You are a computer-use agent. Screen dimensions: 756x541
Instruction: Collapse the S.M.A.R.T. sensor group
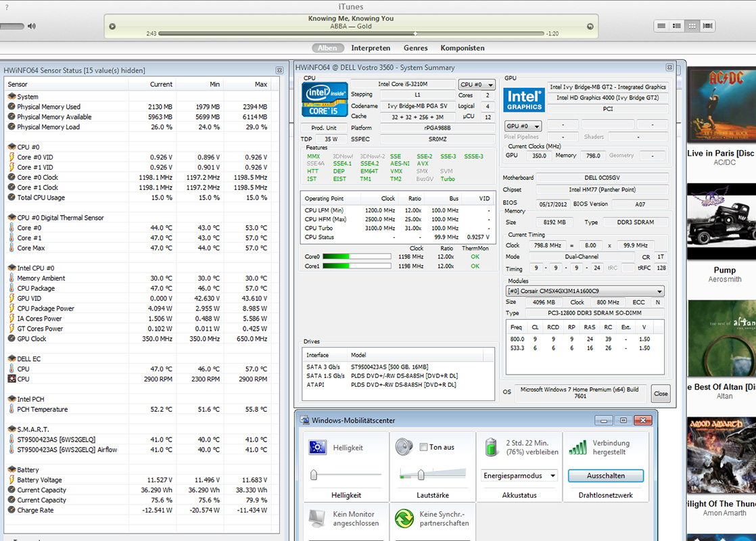click(x=12, y=429)
